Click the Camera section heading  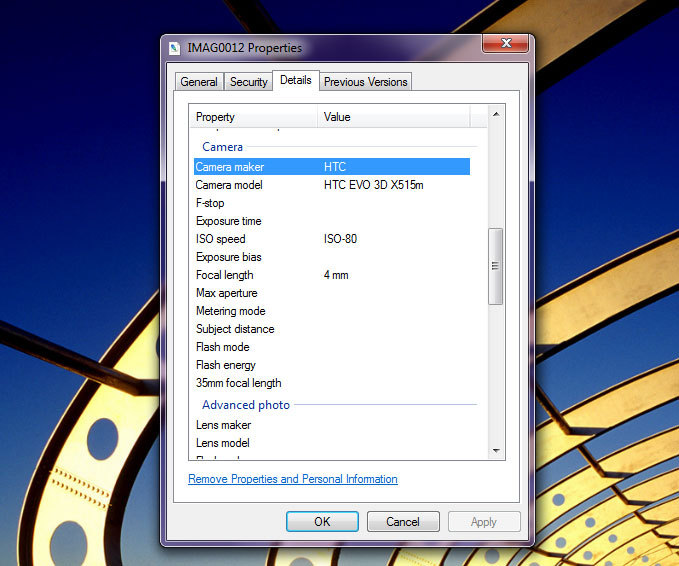(x=223, y=147)
